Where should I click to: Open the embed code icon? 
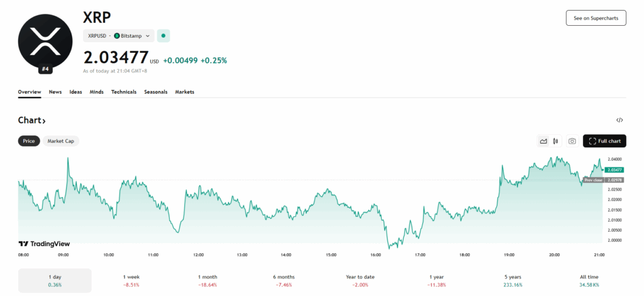point(619,120)
